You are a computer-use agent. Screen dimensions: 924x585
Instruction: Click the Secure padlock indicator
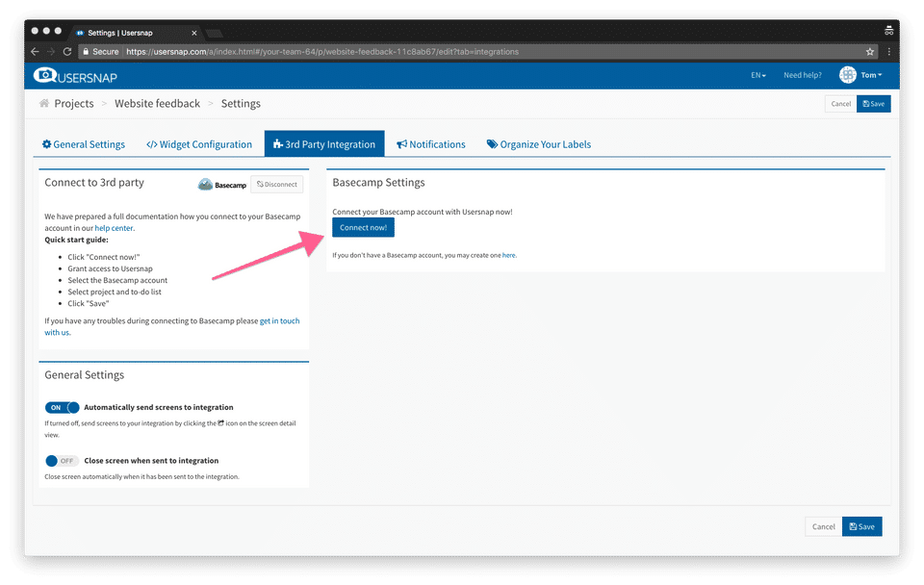click(x=101, y=52)
